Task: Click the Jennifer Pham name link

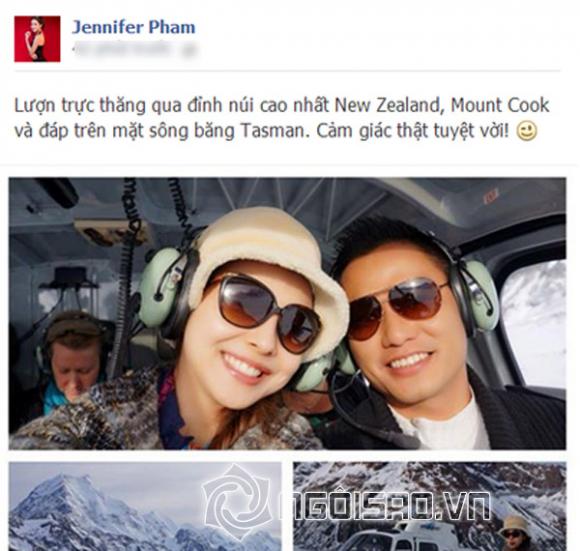Action: click(x=134, y=27)
